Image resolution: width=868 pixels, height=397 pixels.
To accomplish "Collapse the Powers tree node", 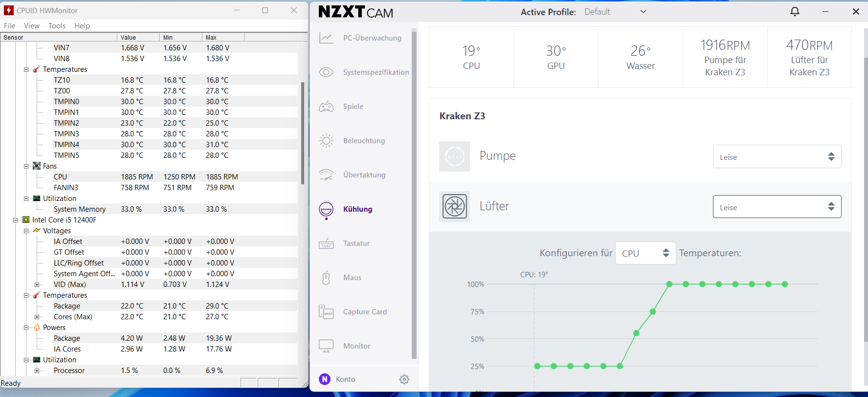I will [x=26, y=328].
